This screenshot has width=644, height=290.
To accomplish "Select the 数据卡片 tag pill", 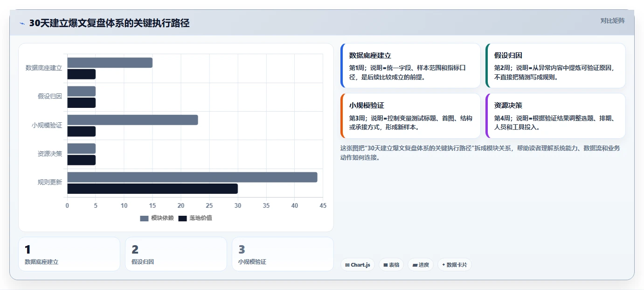I will coord(454,265).
